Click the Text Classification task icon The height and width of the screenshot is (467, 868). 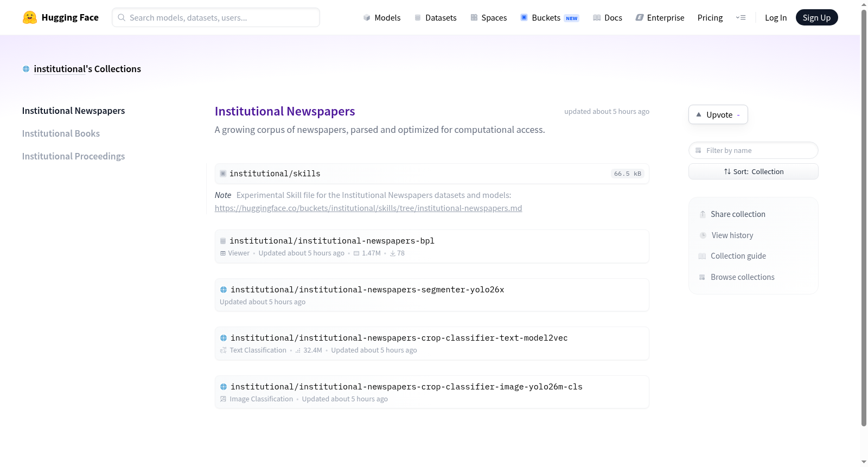pyautogui.click(x=223, y=350)
